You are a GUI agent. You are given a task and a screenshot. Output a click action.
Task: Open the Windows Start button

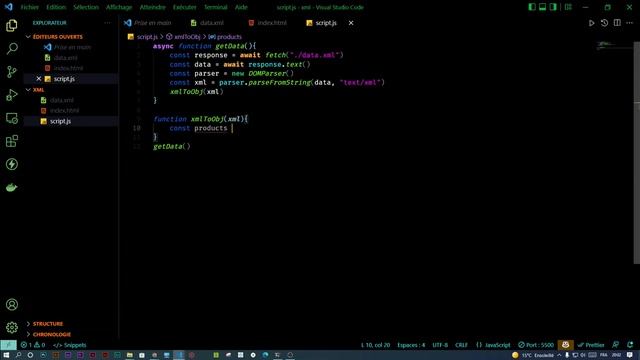(x=6, y=355)
